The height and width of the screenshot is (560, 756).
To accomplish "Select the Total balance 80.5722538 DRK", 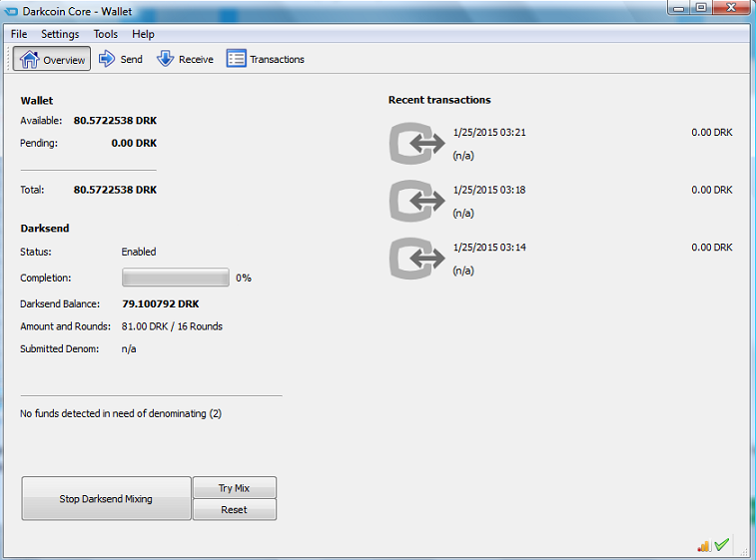I will (115, 190).
